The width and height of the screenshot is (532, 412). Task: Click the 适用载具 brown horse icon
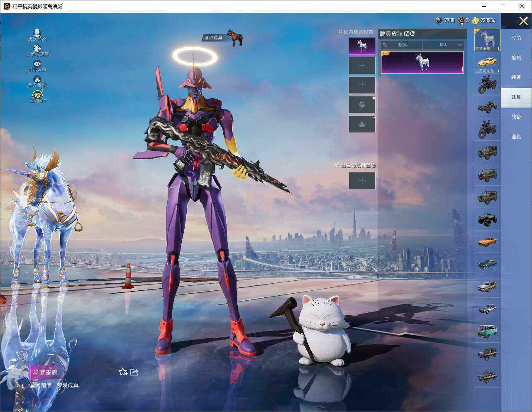(235, 37)
